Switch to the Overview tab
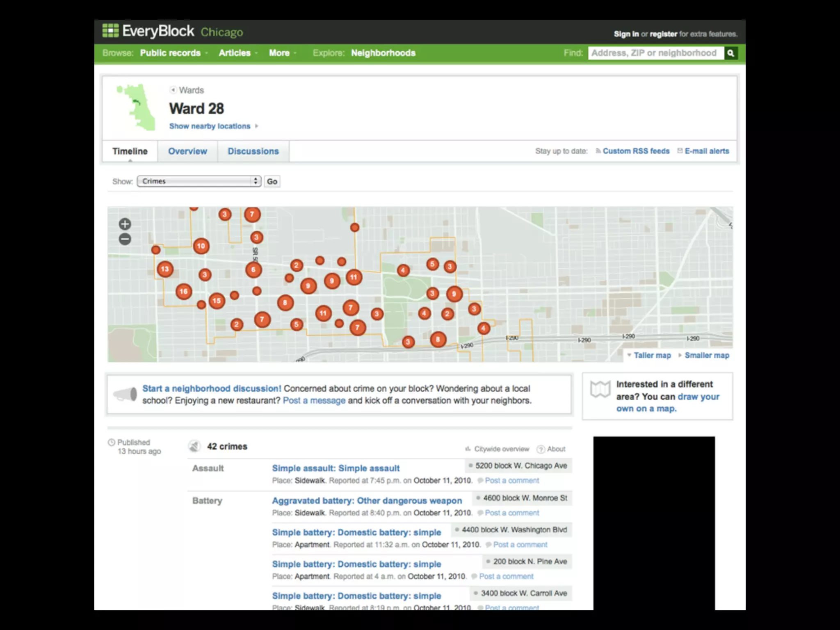840x630 pixels. (x=187, y=151)
